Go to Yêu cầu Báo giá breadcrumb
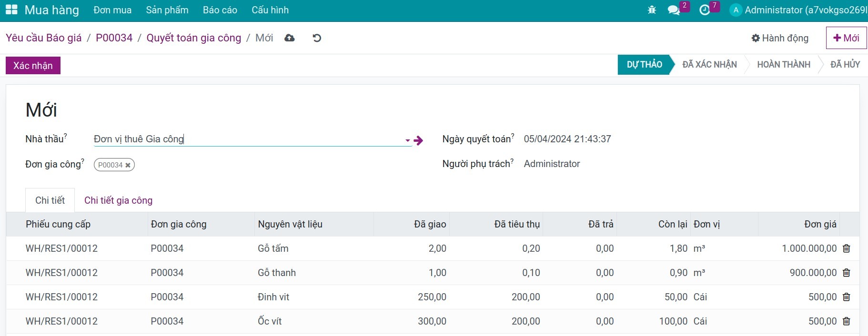 pyautogui.click(x=44, y=38)
